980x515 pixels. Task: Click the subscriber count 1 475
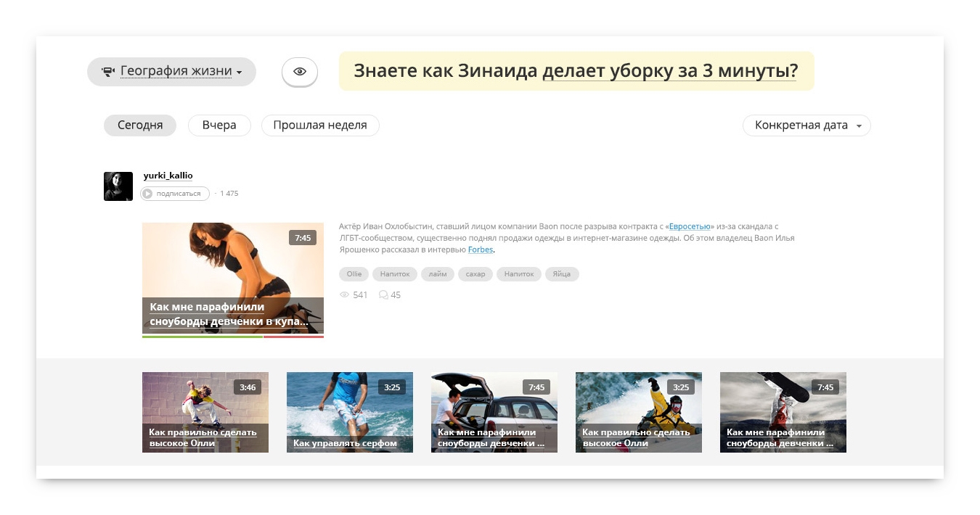[x=229, y=194]
